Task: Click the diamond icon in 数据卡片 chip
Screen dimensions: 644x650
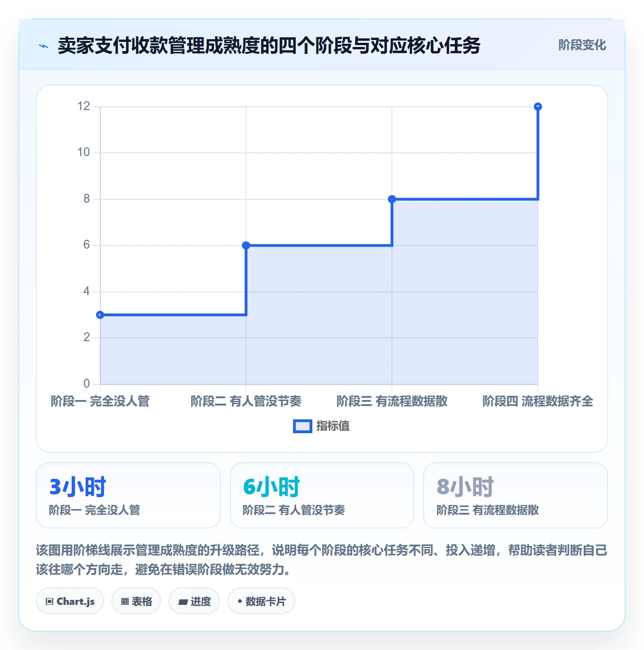Action: (240, 601)
